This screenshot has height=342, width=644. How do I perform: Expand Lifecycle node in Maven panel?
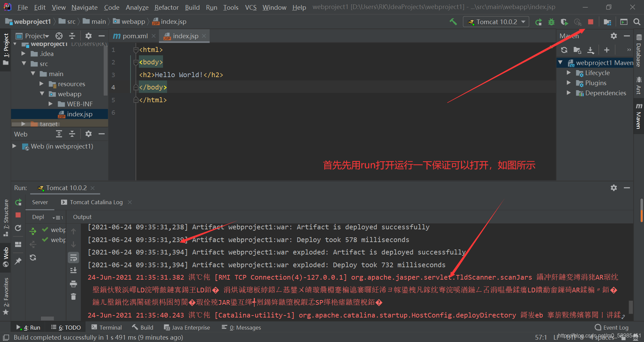point(569,73)
